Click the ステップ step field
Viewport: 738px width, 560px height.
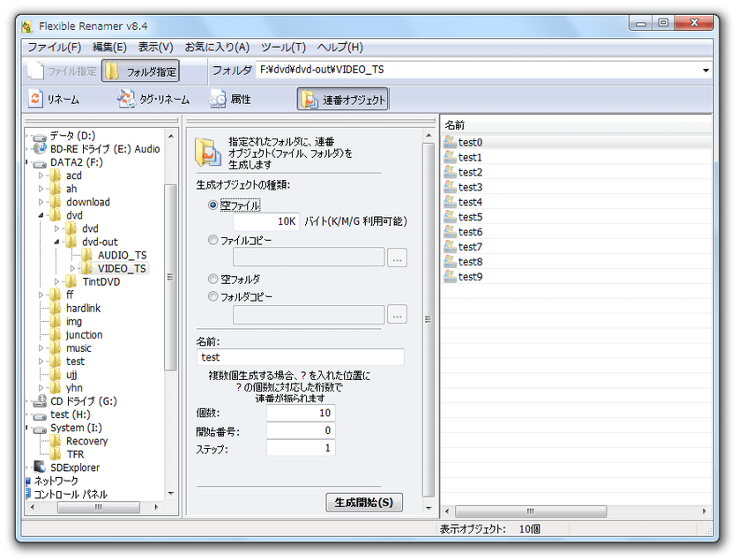[301, 447]
